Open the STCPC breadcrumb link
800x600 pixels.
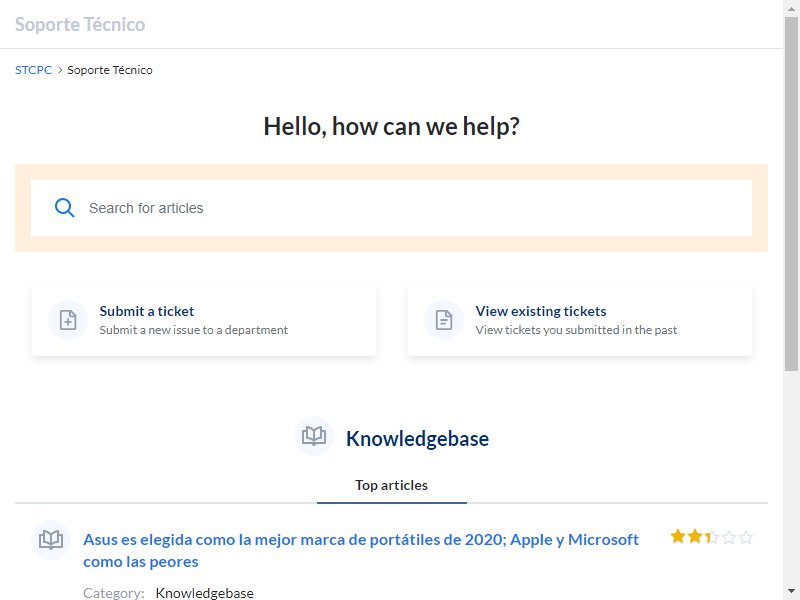click(x=33, y=70)
